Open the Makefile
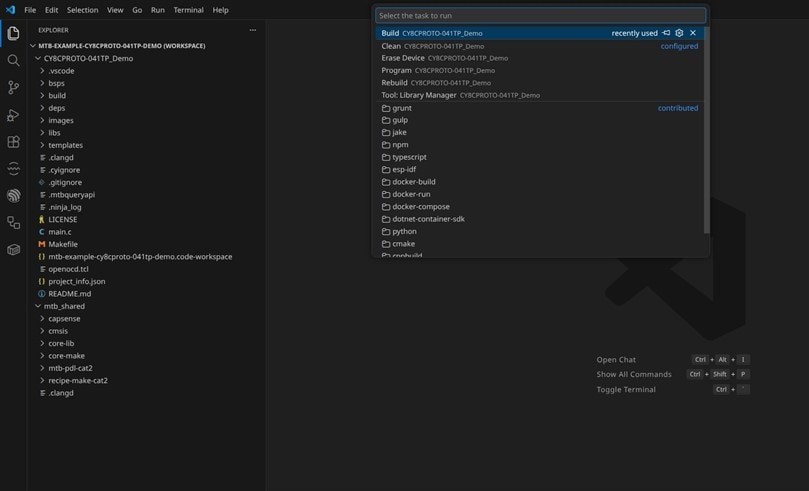809x491 pixels. [147, 244]
